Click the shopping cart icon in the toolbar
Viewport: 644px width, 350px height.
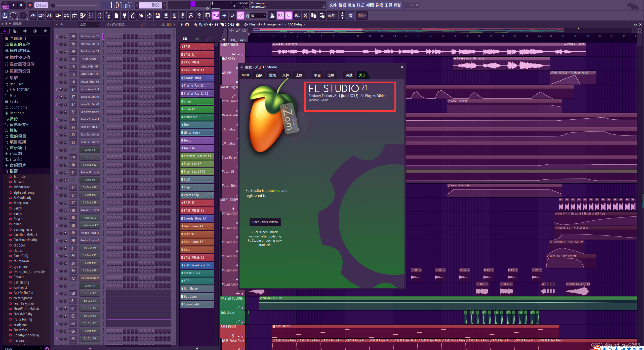click(x=351, y=16)
